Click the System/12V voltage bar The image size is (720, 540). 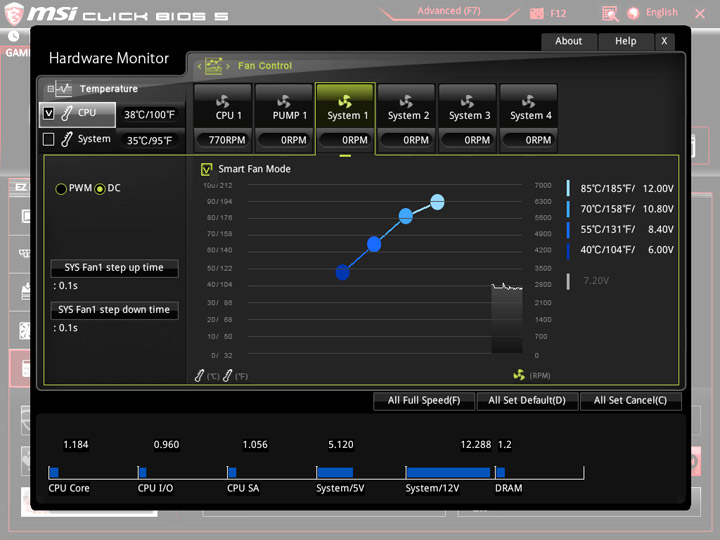click(448, 472)
